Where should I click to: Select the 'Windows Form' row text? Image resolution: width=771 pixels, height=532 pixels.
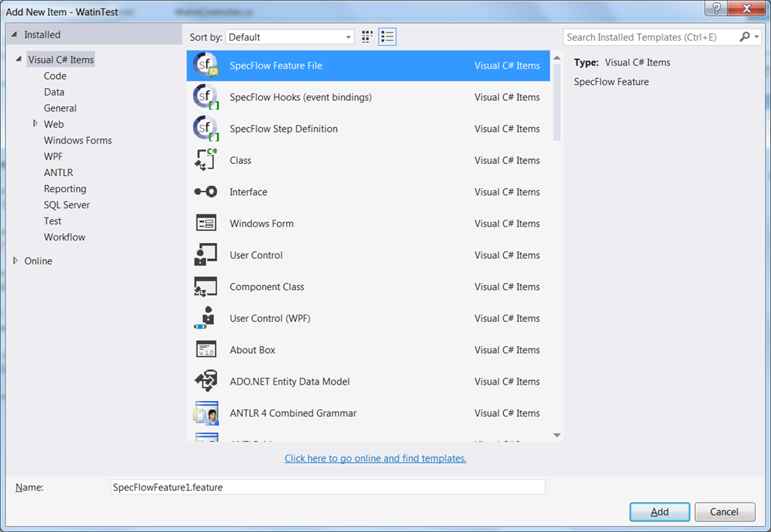pyautogui.click(x=261, y=223)
